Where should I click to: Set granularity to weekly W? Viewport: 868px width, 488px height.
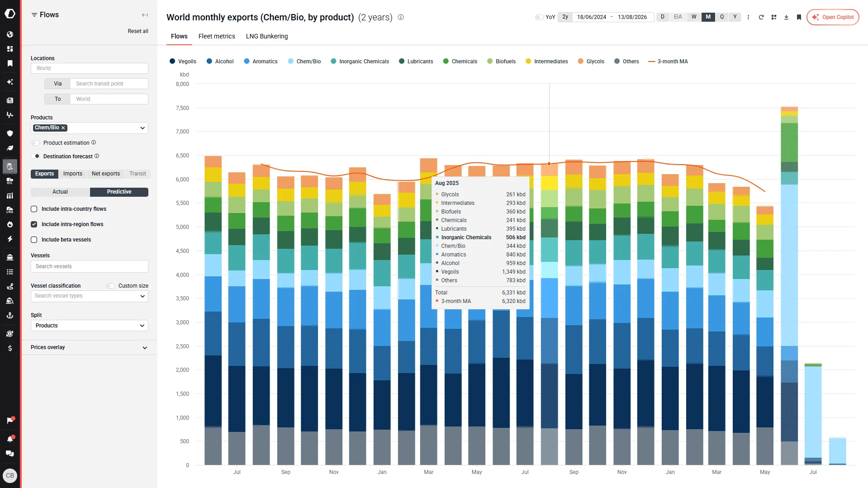[x=694, y=17]
